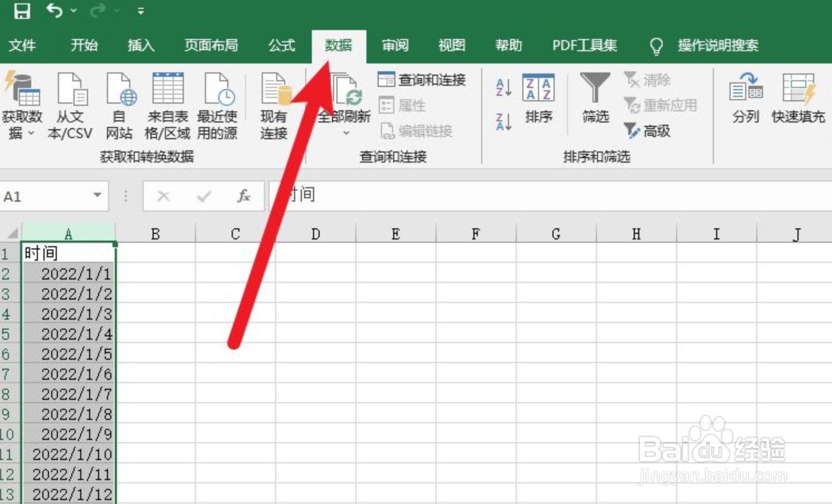
Task: Click the 操作说明搜索 search box
Action: pos(718,45)
